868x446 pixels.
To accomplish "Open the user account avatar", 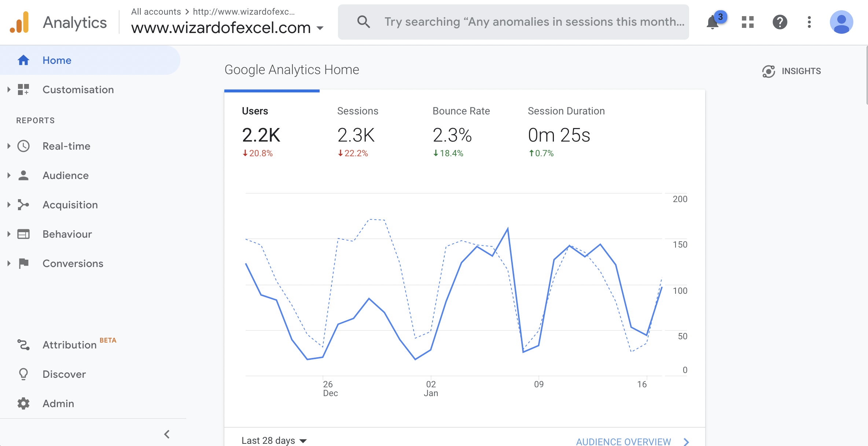I will 841,22.
